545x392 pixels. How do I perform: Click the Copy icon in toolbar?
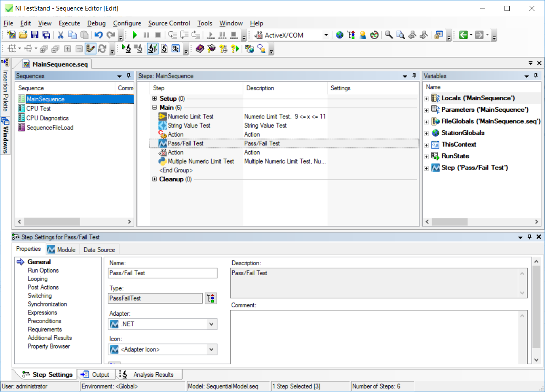[72, 35]
